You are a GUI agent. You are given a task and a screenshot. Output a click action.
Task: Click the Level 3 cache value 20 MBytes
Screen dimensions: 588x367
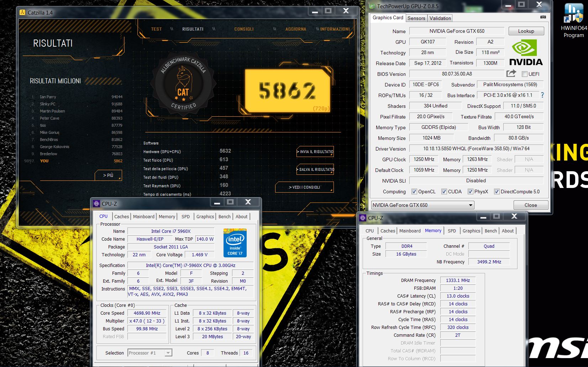coord(212,337)
